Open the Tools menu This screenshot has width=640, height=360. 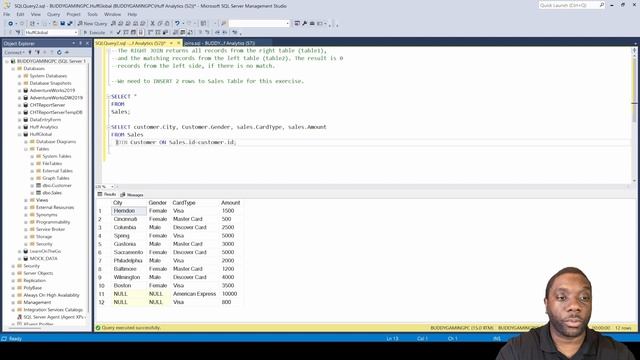93,14
